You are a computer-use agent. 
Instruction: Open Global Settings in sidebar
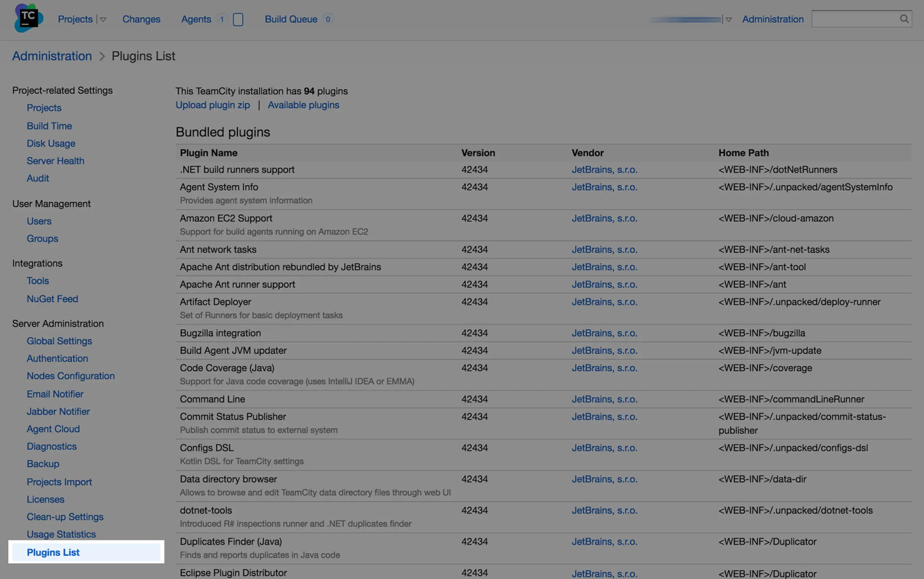click(59, 341)
